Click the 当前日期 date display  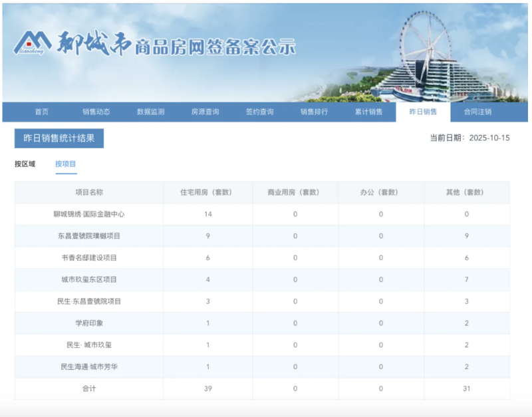[470, 138]
